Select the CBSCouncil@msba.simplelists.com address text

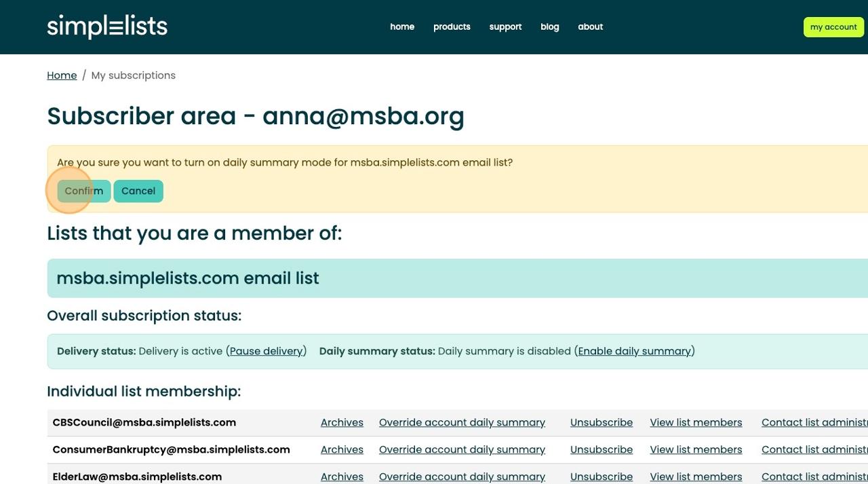tap(144, 422)
